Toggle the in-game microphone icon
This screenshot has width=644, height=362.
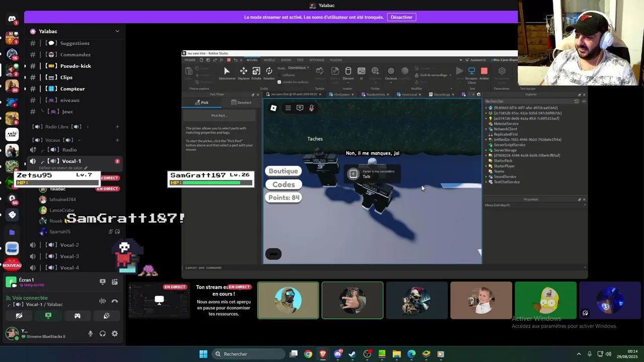[311, 108]
